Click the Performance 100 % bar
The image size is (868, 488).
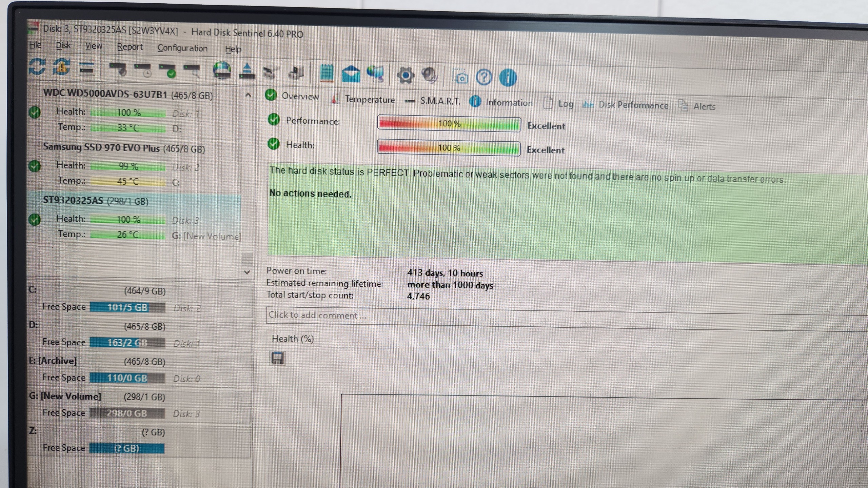[x=449, y=123]
